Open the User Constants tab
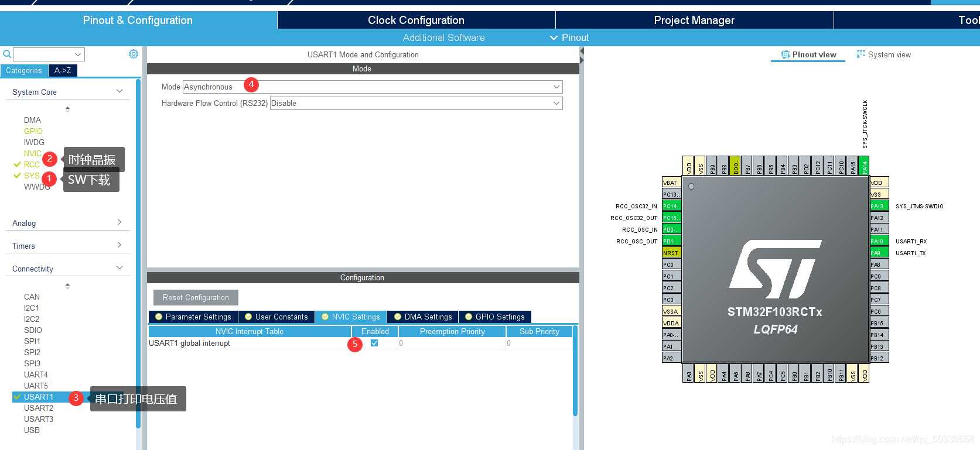 point(276,317)
